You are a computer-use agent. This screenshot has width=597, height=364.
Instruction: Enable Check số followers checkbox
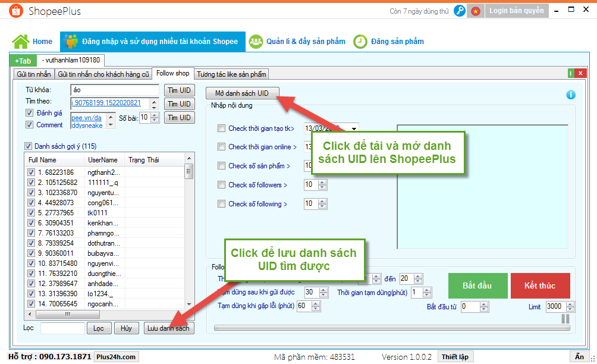[x=222, y=185]
